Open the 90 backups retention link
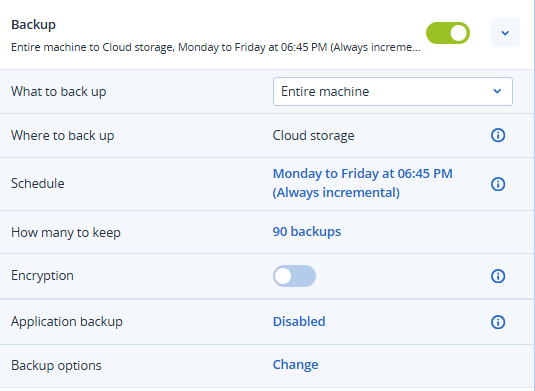 pyautogui.click(x=307, y=232)
